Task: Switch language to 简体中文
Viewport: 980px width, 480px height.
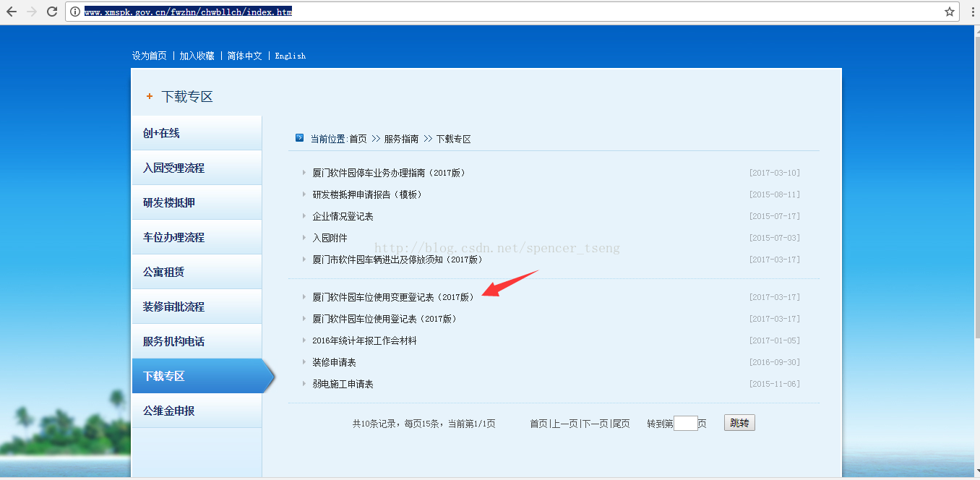Action: click(x=245, y=56)
